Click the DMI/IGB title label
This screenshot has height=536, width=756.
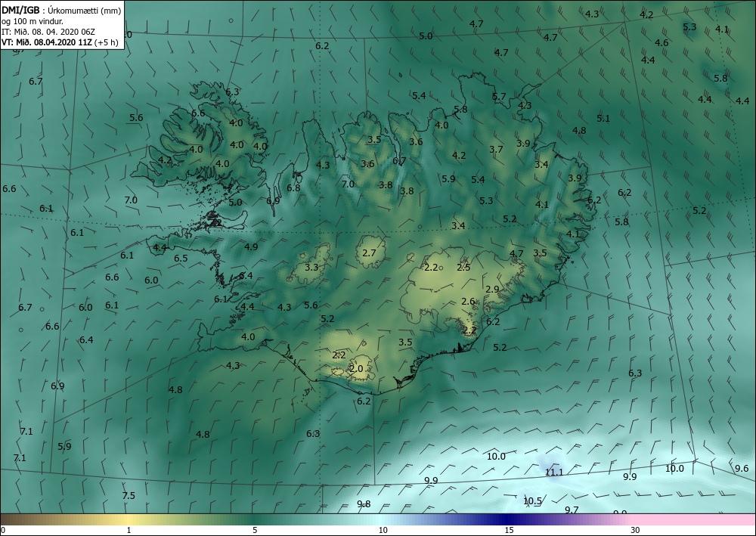(20, 10)
